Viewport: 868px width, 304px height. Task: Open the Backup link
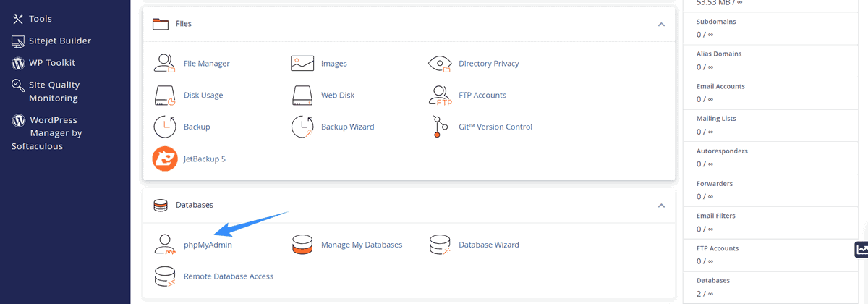[x=197, y=127]
